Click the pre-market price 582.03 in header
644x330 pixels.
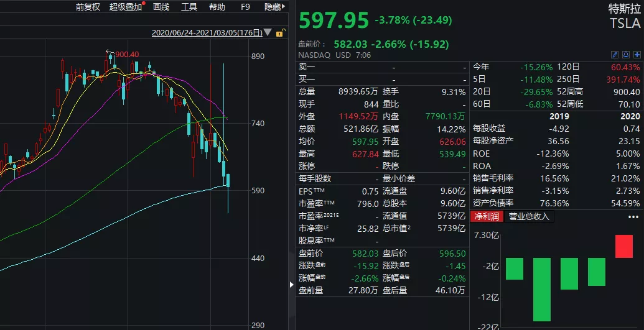[x=351, y=44]
